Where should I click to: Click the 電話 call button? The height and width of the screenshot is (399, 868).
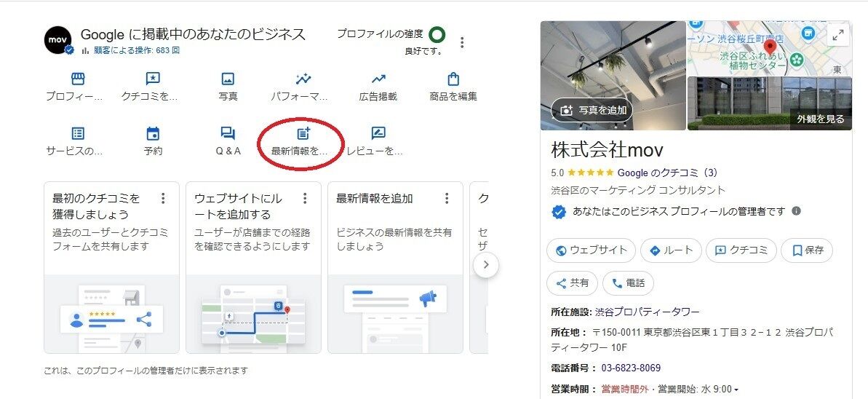(628, 283)
